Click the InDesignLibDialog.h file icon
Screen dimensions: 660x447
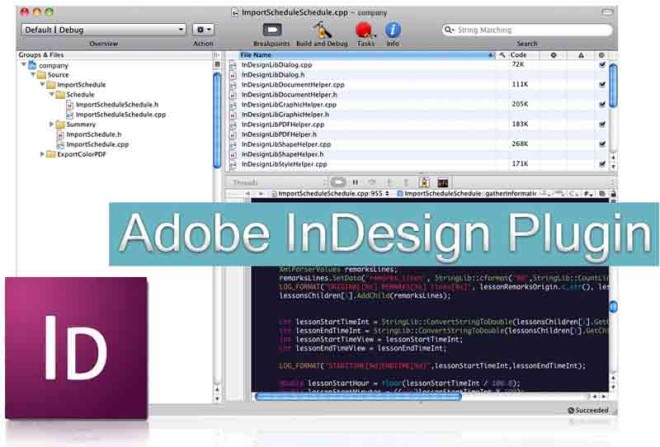pos(233,75)
